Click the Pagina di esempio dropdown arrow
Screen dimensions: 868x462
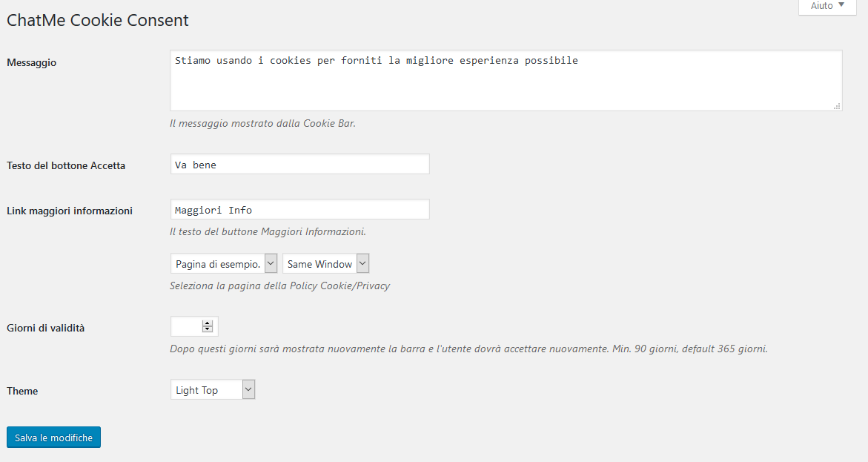pos(271,264)
